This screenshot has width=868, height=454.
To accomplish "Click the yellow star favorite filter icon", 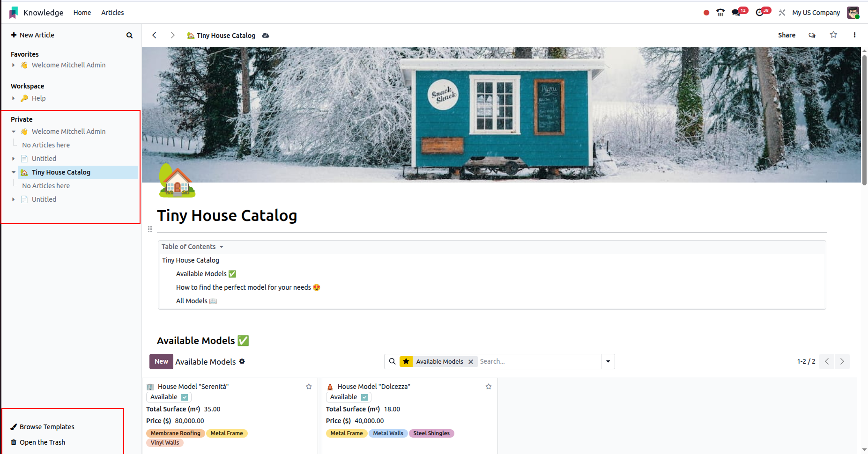I will (x=406, y=361).
